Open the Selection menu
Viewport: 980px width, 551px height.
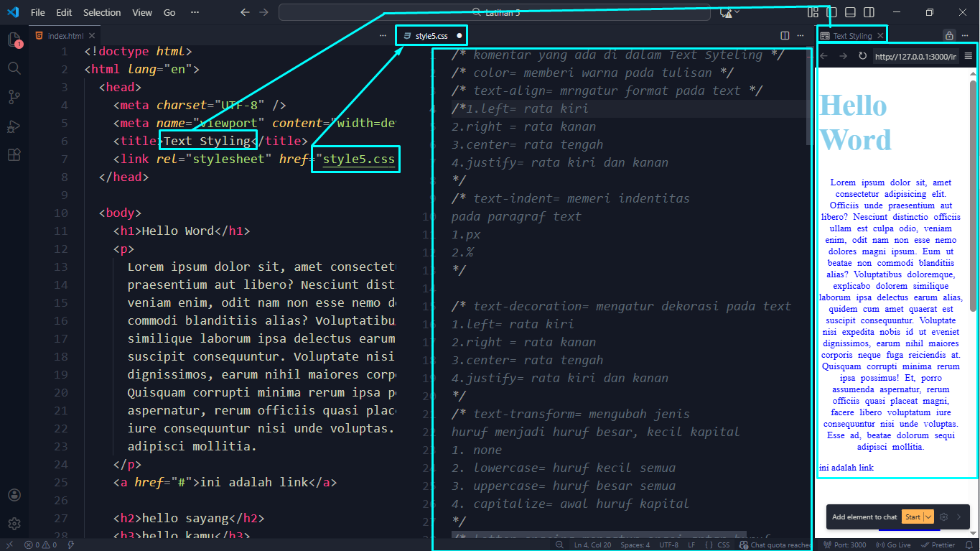(x=102, y=12)
